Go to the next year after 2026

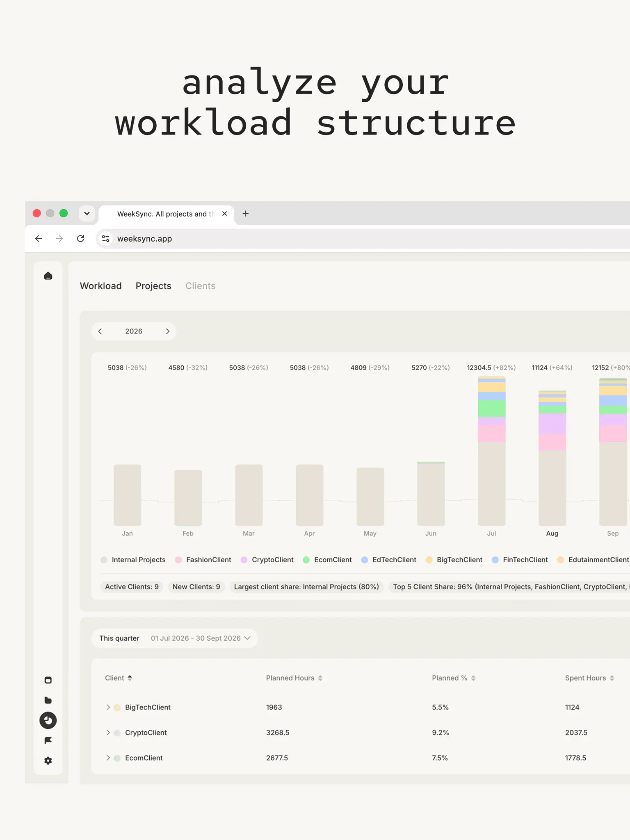click(x=167, y=331)
